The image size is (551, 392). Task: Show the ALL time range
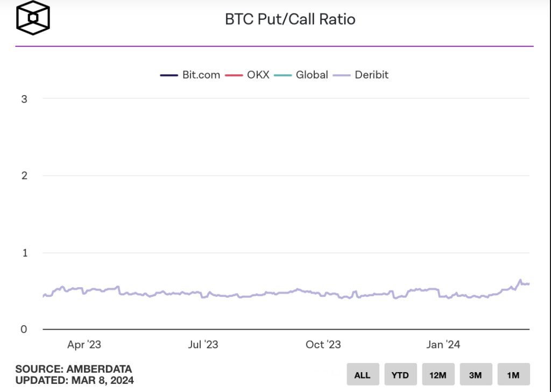click(363, 375)
